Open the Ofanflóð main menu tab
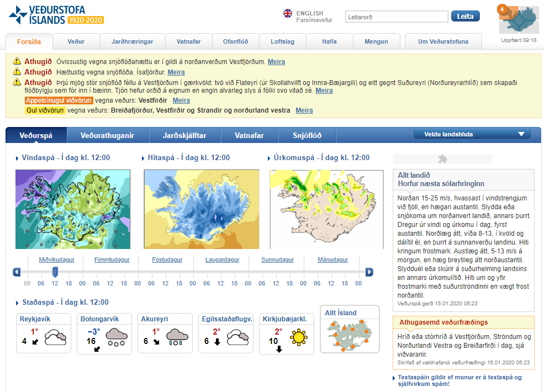The image size is (544, 392). (x=235, y=41)
